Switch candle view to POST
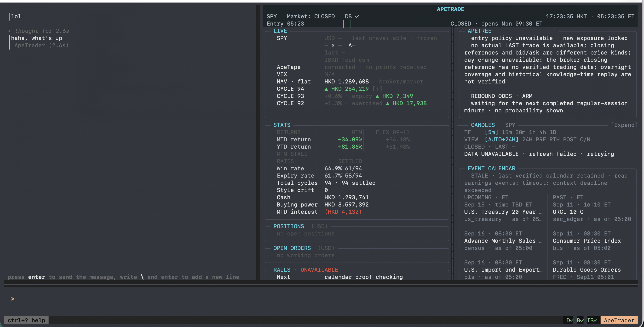The height and width of the screenshot is (327, 644). pos(570,139)
